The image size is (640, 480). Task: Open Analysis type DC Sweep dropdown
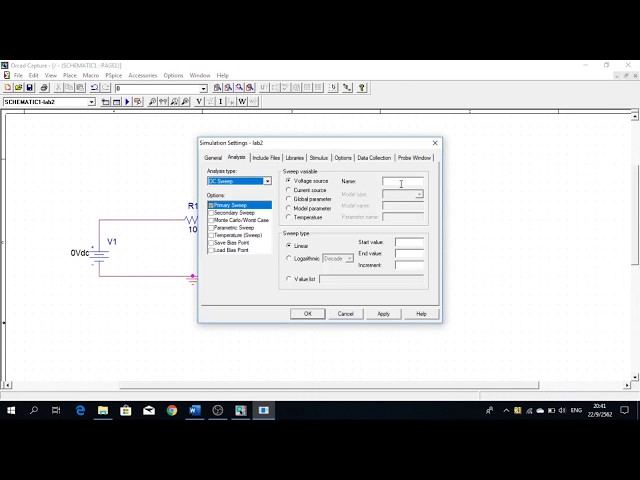267,181
